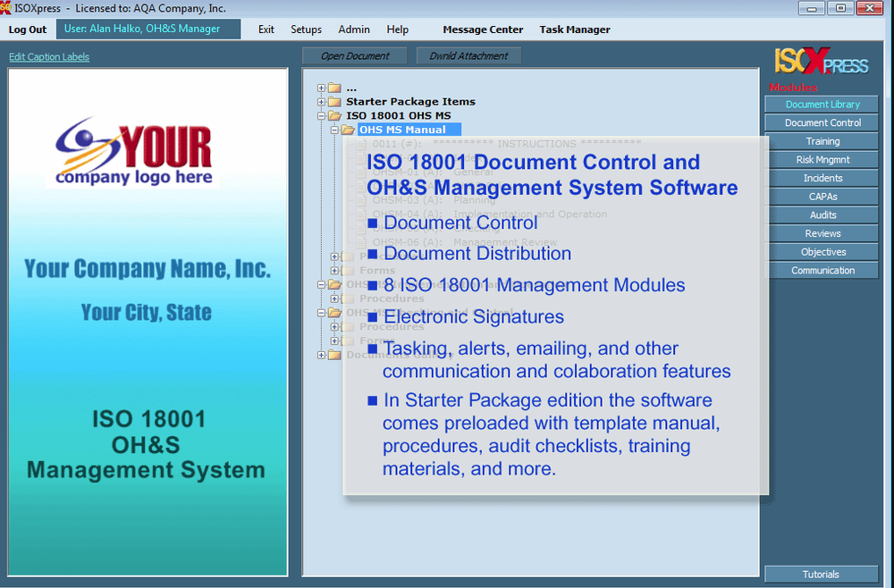Open the Risk Mngmnt module
The height and width of the screenshot is (588, 894).
(x=822, y=160)
